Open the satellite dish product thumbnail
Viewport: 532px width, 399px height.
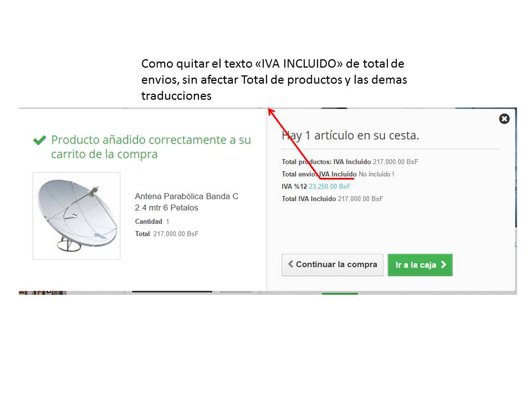(x=76, y=216)
